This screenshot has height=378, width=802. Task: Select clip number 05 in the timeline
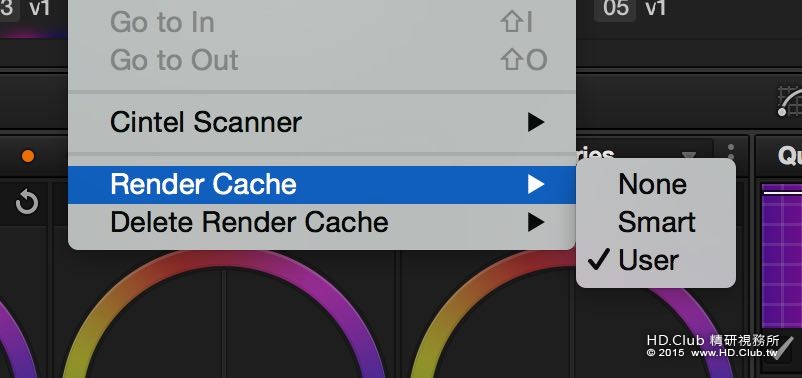(615, 9)
